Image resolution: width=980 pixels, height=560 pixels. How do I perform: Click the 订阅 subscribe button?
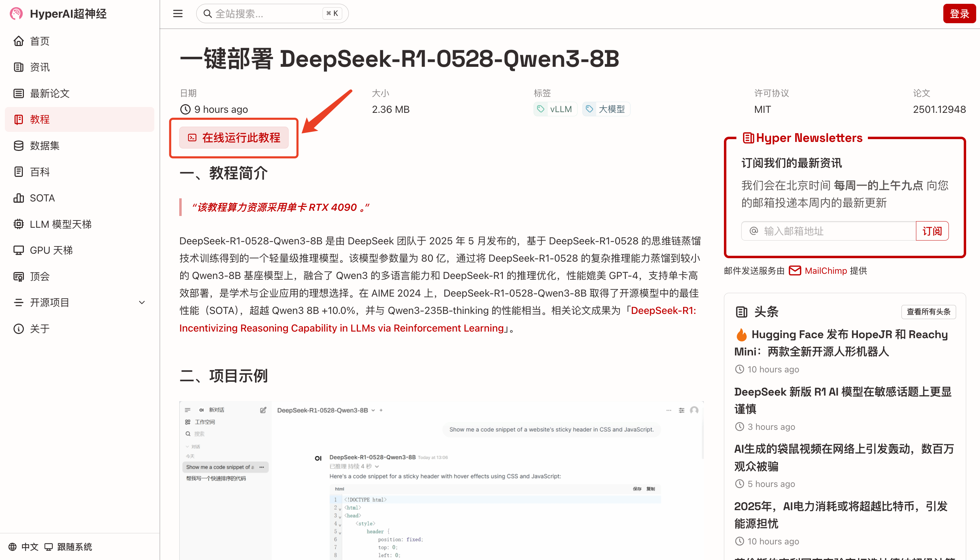[x=932, y=231]
